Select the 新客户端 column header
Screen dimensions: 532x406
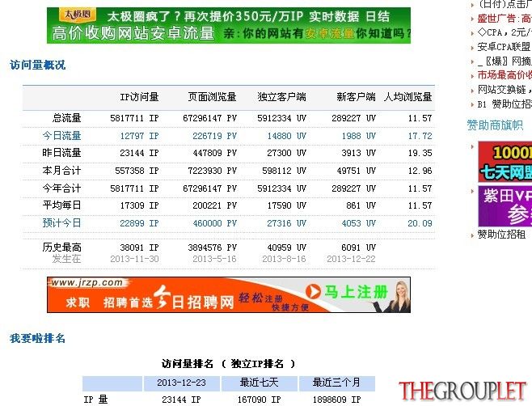tap(356, 97)
